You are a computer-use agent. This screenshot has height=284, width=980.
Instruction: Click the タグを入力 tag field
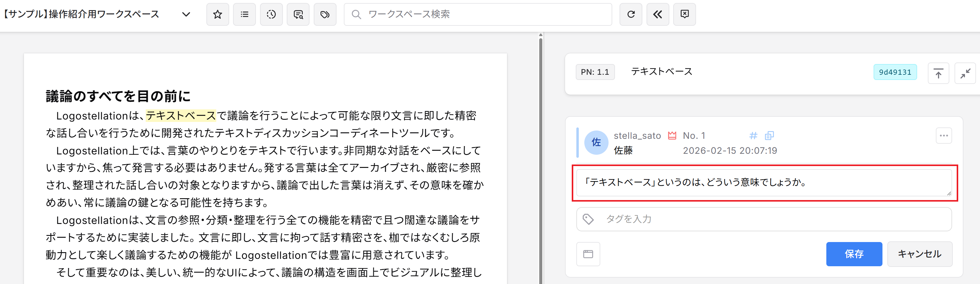764,219
